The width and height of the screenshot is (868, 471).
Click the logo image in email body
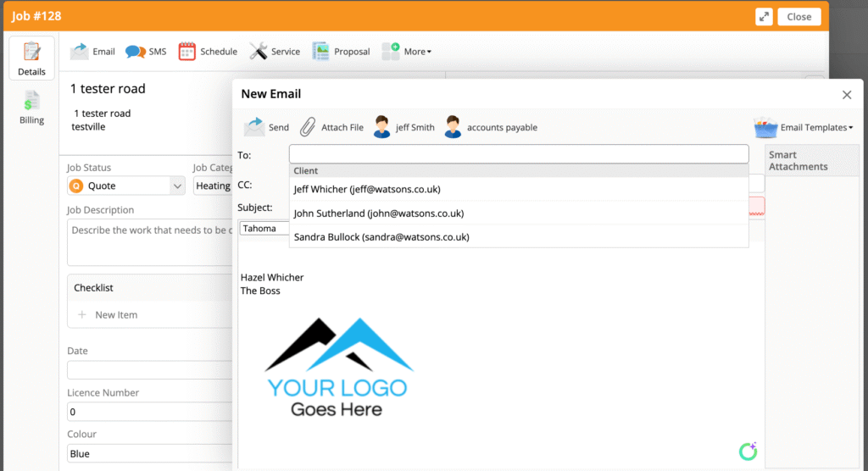(339, 368)
